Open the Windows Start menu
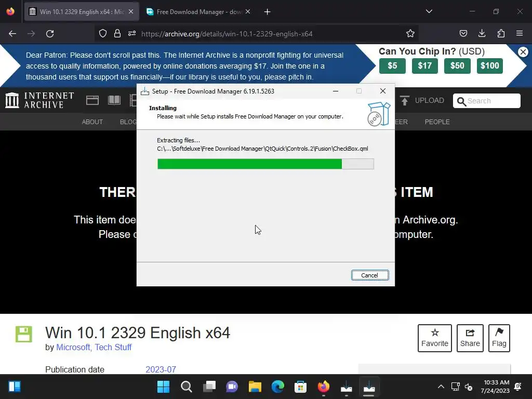Screen dimensions: 532x399 163,387
